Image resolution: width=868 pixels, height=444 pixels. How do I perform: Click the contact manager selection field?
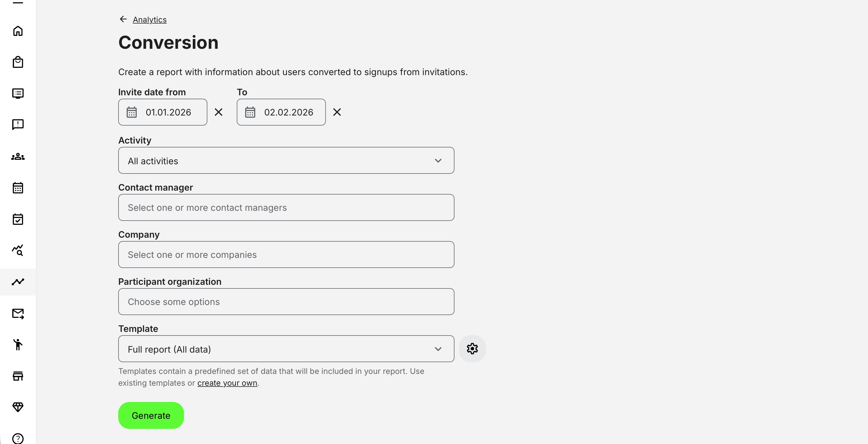(286, 207)
